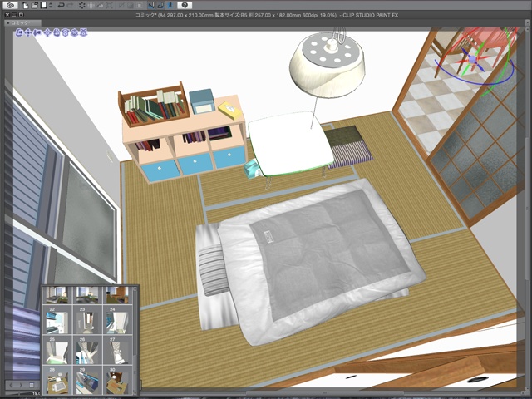The image size is (532, 399).
Task: Select the camera pan manipulator icon
Action: tap(28, 32)
